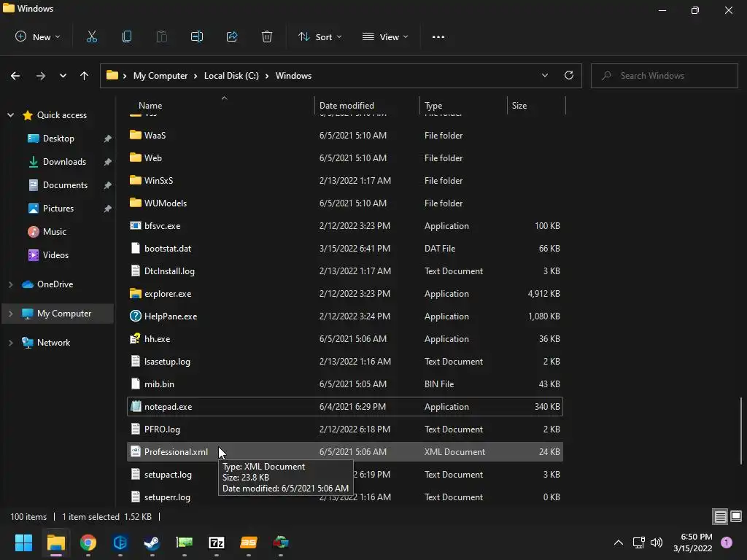The height and width of the screenshot is (560, 747).
Task: Click the network display tray icon
Action: [638, 542]
